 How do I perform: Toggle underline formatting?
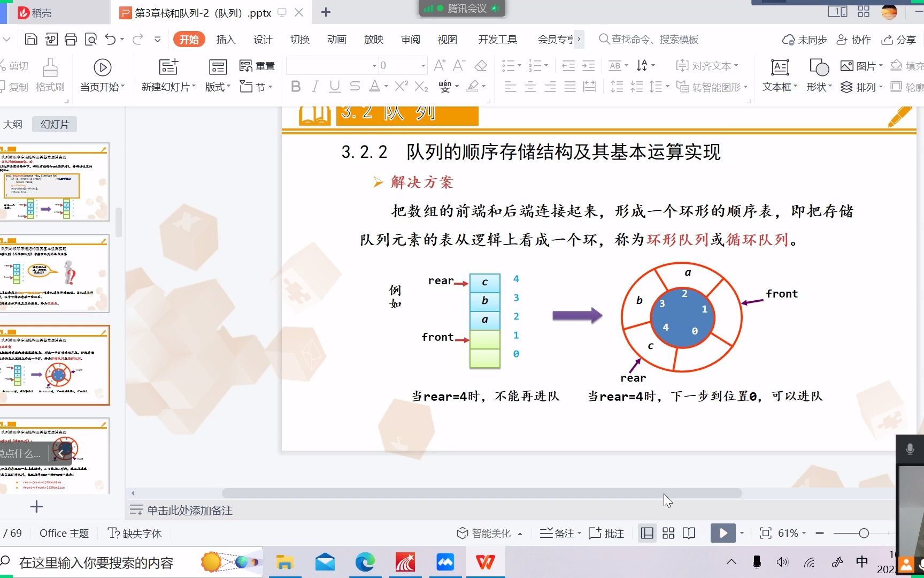(x=334, y=86)
